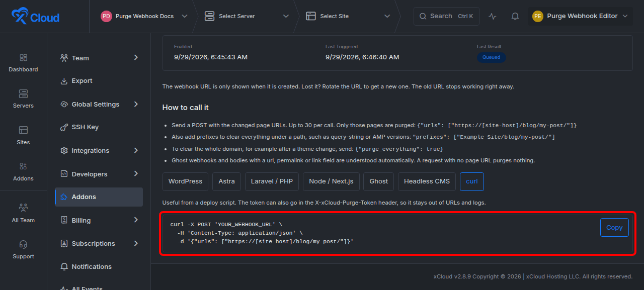Click the magnifier icon in search box
Viewport: 644px width, 290px height.
[423, 16]
